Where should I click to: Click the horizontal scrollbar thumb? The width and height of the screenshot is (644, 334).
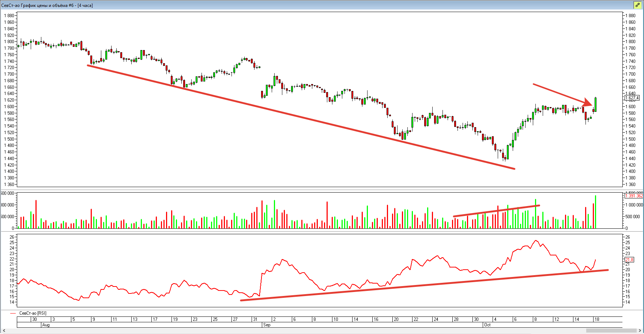[611, 331]
